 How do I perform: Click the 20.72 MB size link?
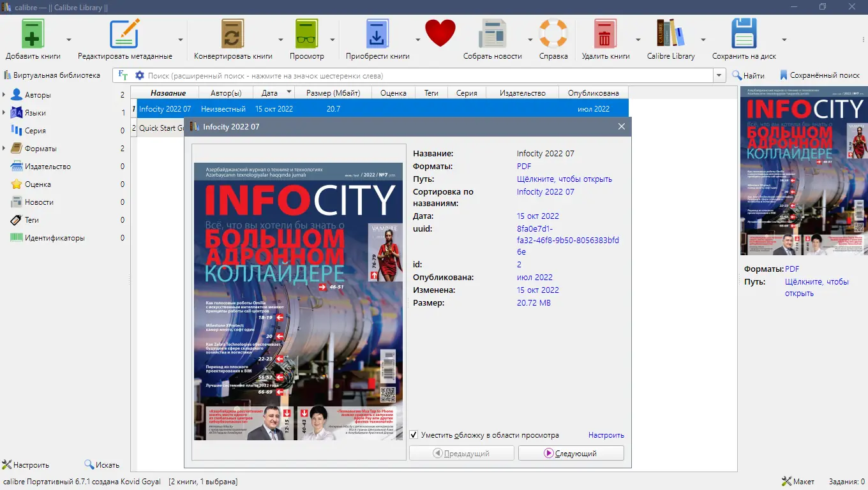534,303
